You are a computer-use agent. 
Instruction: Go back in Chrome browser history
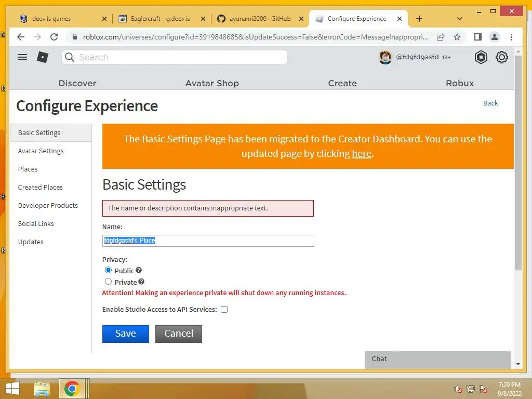point(21,37)
